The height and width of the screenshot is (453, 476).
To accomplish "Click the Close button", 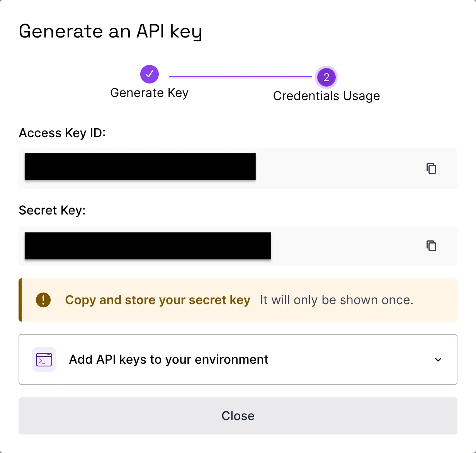I will click(x=238, y=416).
